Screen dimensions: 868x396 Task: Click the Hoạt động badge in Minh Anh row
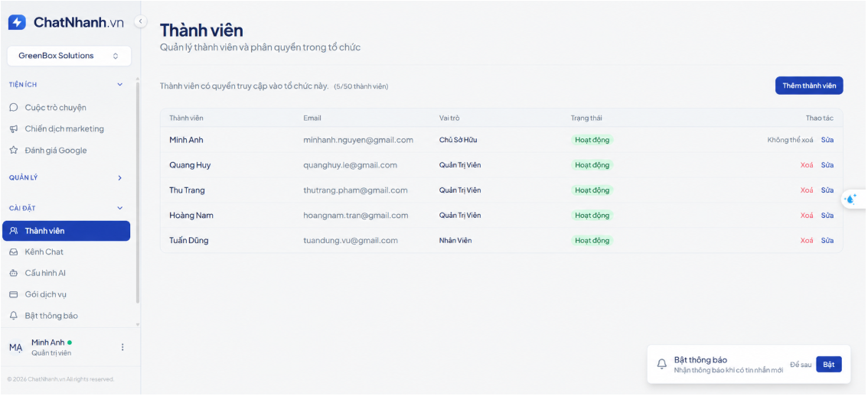click(x=592, y=140)
